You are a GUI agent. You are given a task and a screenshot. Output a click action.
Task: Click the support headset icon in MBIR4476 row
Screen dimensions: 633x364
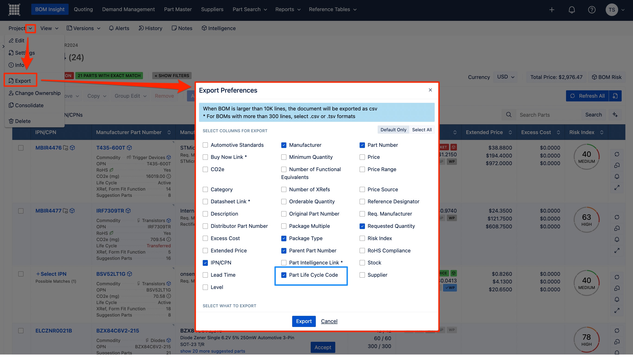617,165
